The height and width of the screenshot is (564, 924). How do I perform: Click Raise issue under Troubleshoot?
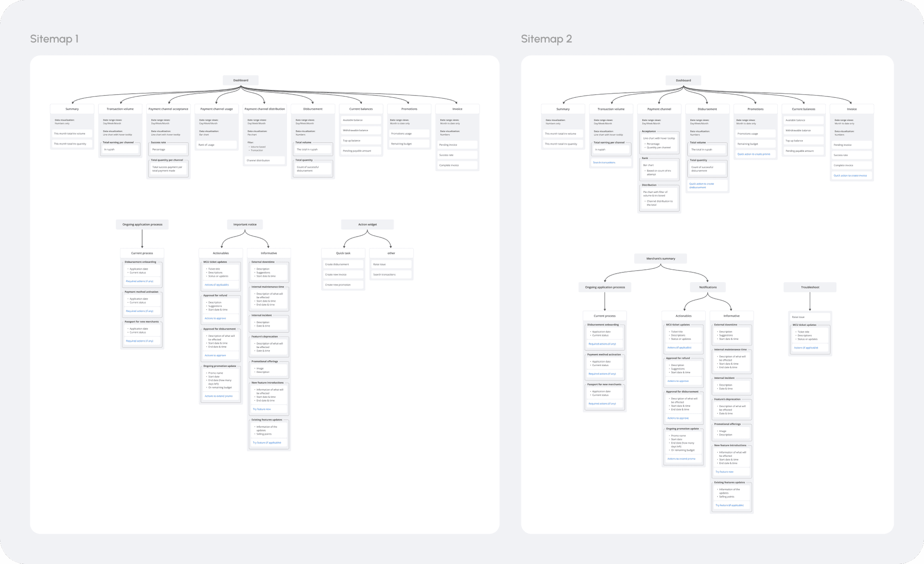(798, 317)
